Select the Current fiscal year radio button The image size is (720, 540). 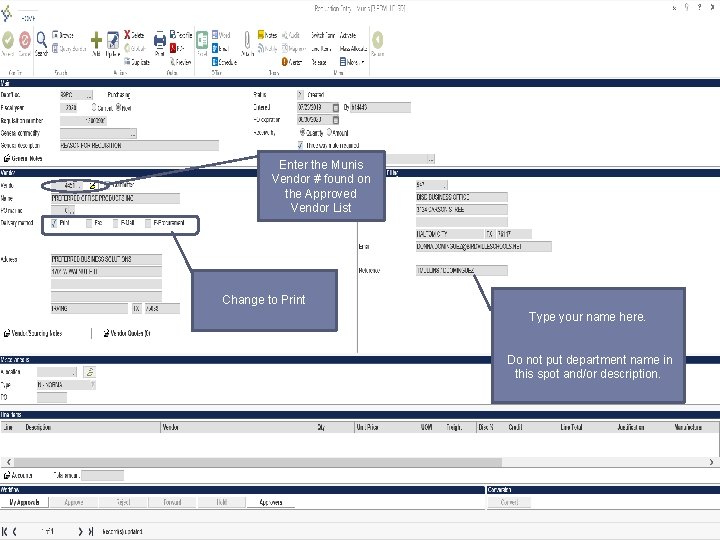(94, 107)
